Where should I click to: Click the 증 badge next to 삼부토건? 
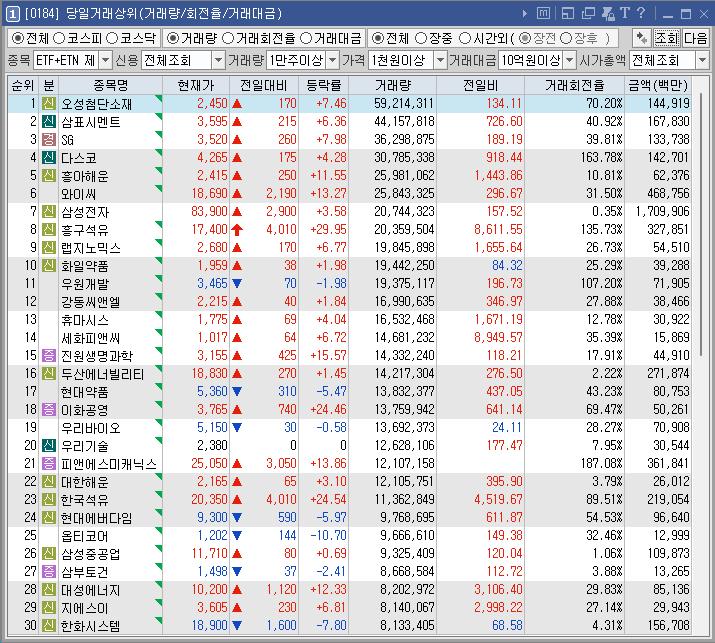coord(49,571)
